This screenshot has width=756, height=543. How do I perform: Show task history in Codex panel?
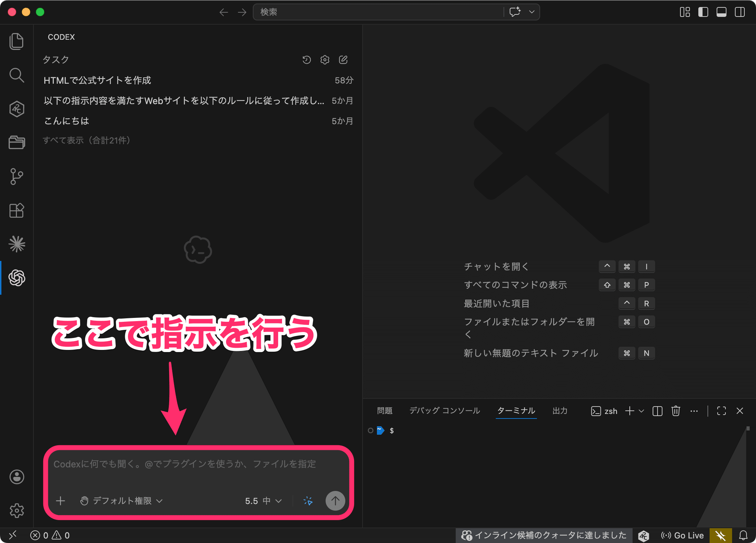point(307,60)
